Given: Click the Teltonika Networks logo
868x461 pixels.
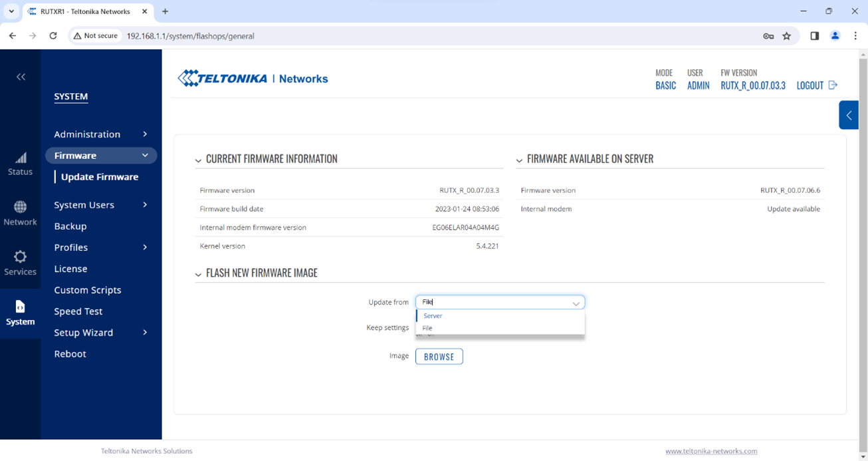Looking at the screenshot, I should click(x=253, y=78).
